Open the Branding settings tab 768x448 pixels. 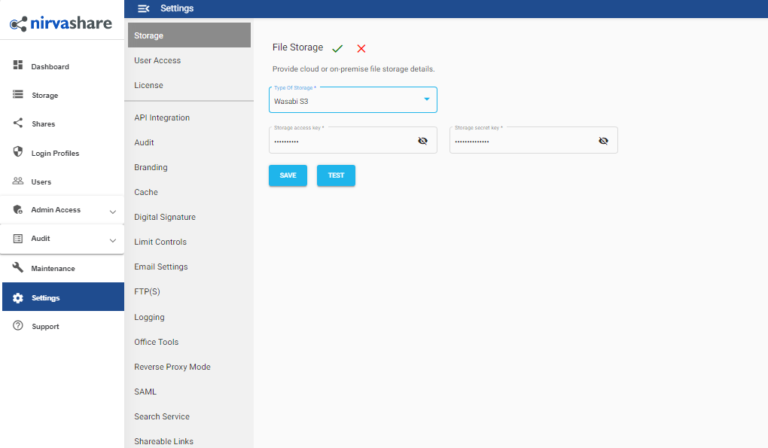point(151,167)
